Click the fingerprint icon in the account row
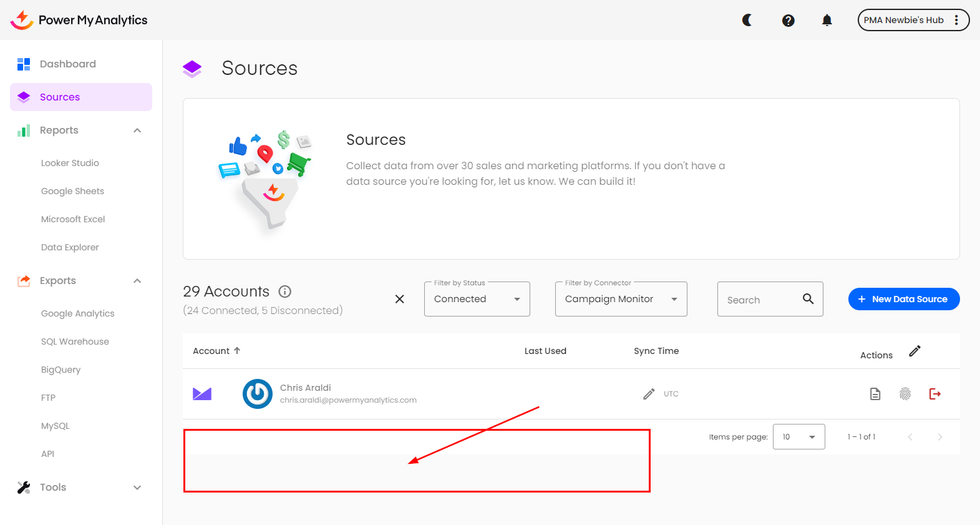 (x=905, y=394)
